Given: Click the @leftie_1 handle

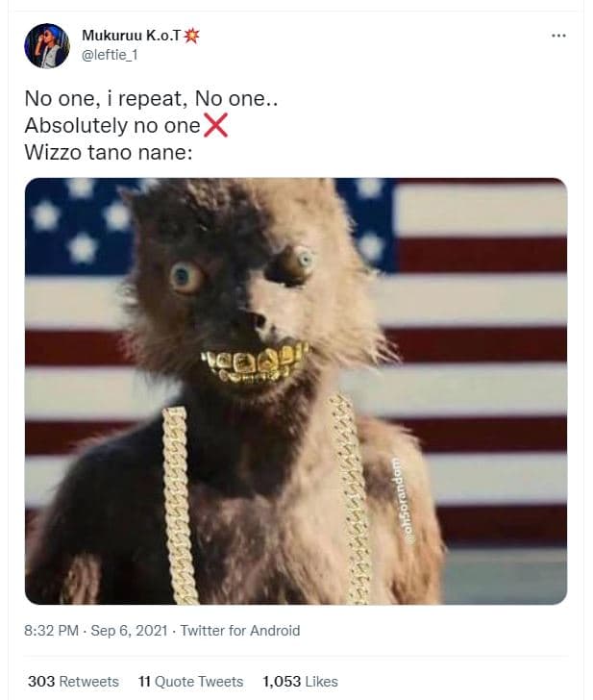Looking at the screenshot, I should click(x=110, y=55).
